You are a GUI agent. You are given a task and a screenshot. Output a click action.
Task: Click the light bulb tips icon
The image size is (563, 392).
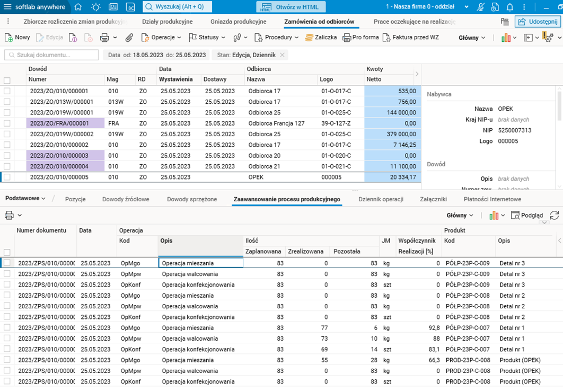pyautogui.click(x=95, y=7)
